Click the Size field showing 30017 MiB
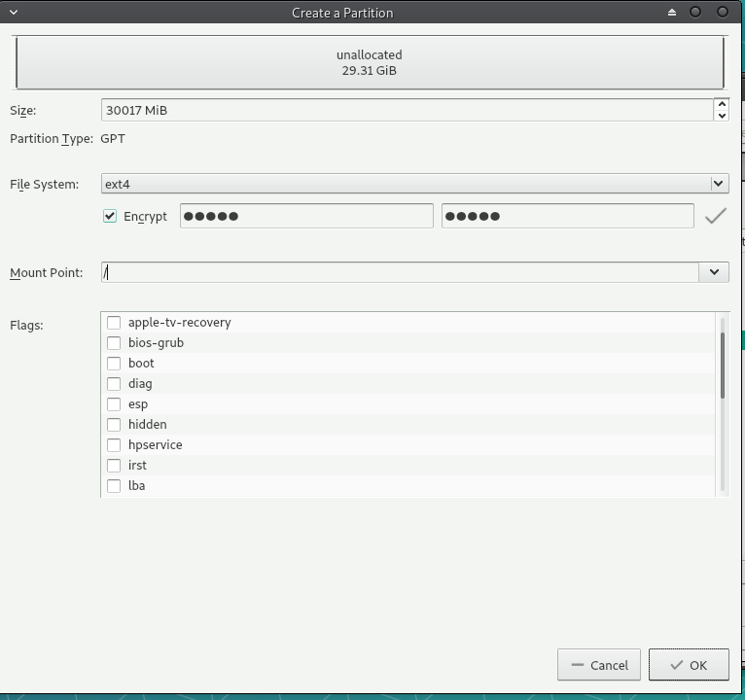 pos(408,110)
